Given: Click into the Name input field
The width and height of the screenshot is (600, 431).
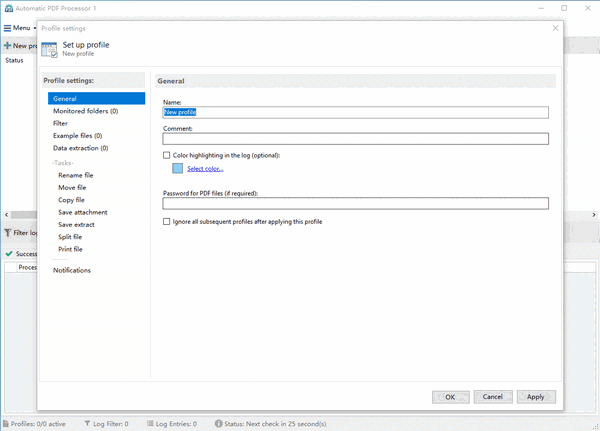Looking at the screenshot, I should click(x=355, y=112).
